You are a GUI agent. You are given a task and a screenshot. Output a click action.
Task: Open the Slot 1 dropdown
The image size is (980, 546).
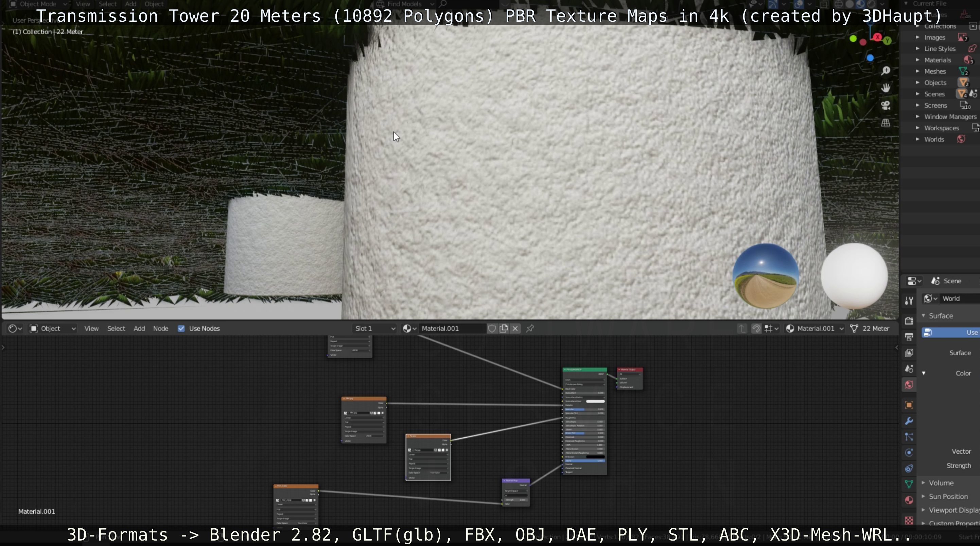pos(374,328)
